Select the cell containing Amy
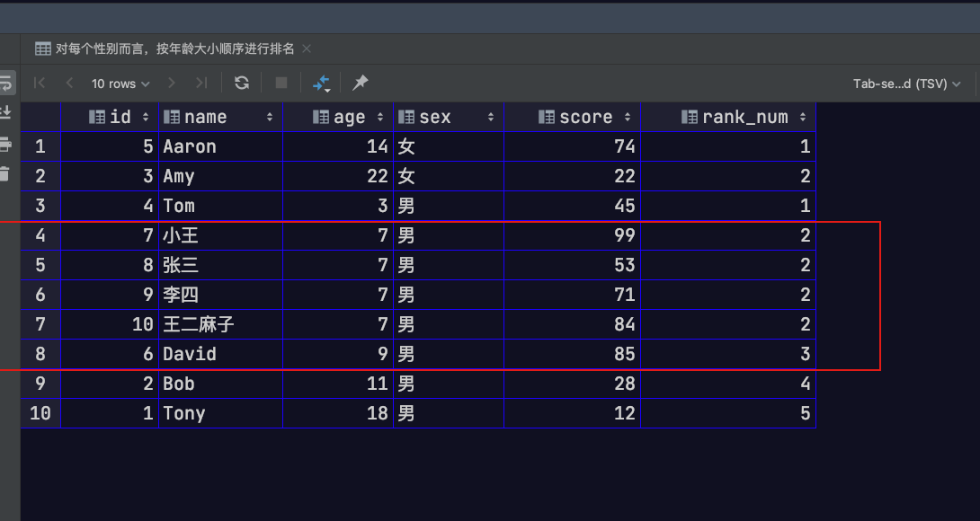This screenshot has width=980, height=521. click(221, 176)
